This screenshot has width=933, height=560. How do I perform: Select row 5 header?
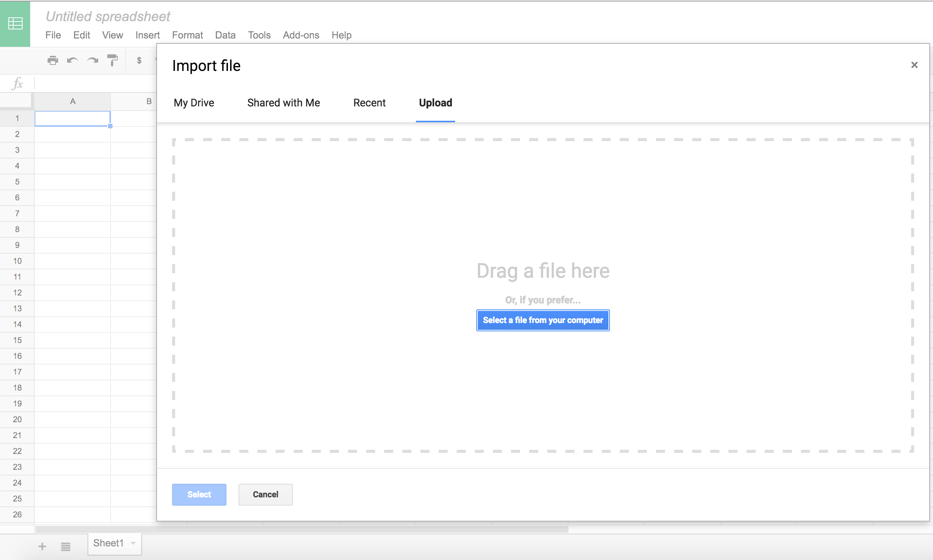tap(17, 182)
